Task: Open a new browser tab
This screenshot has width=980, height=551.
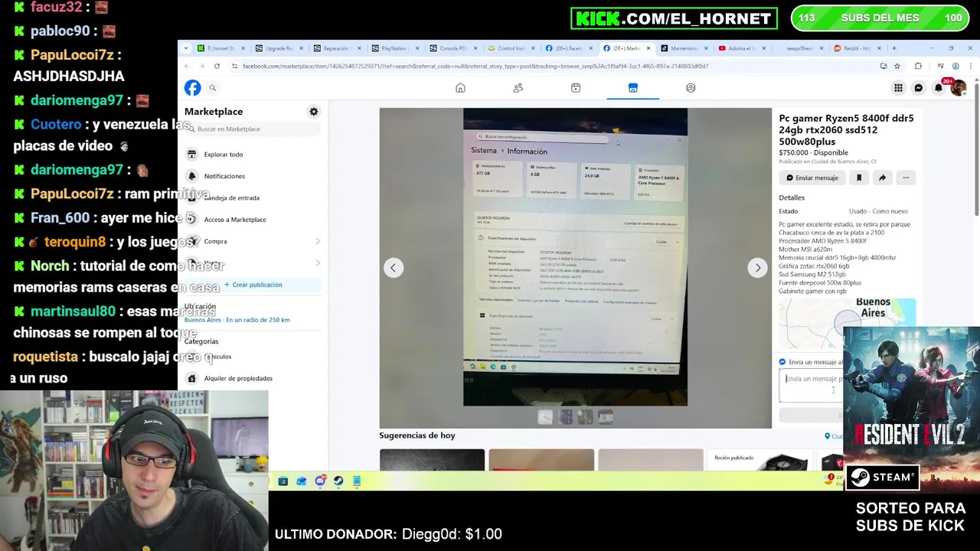Action: 894,48
